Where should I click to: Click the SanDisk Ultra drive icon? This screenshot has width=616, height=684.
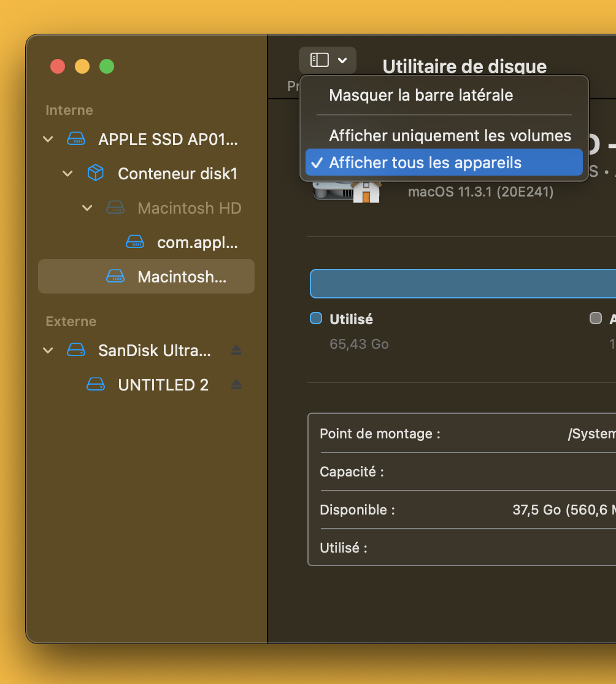coord(76,351)
